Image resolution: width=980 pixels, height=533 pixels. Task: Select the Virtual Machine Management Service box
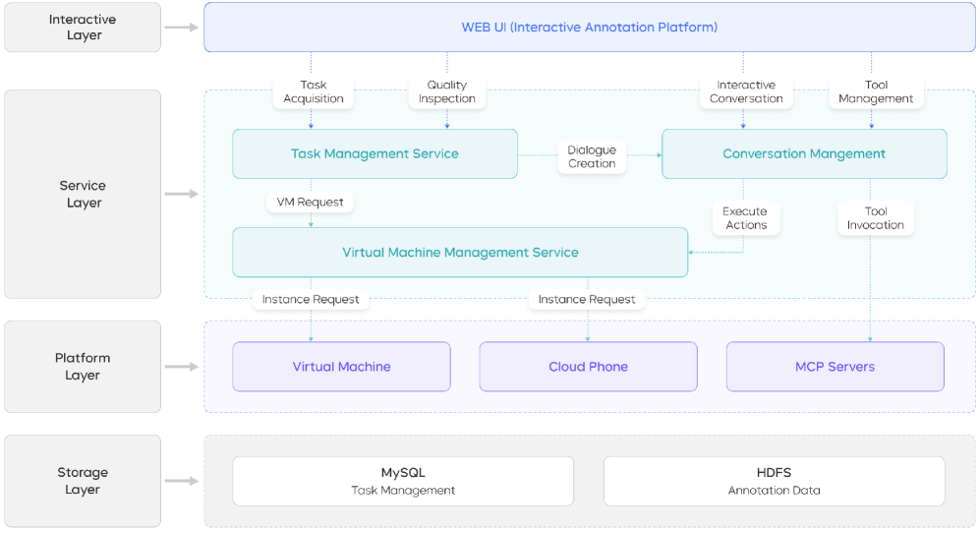[460, 253]
